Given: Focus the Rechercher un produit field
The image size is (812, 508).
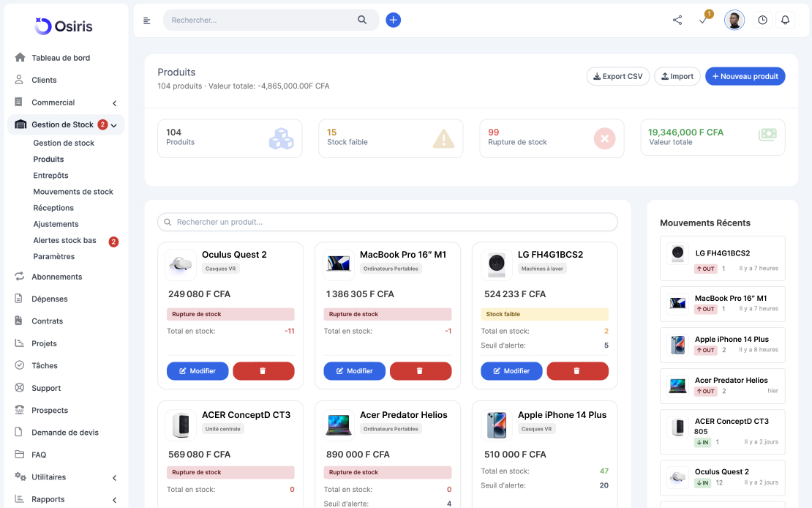Looking at the screenshot, I should (x=388, y=222).
